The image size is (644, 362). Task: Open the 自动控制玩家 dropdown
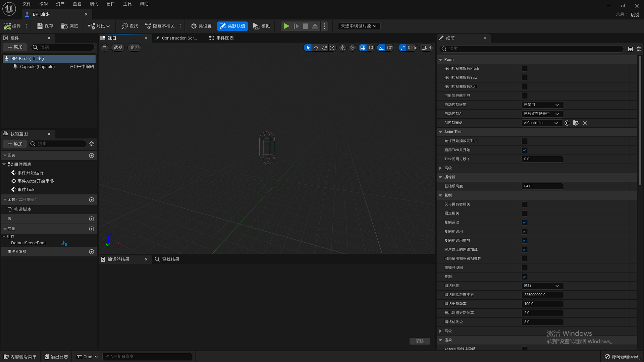[x=541, y=105]
